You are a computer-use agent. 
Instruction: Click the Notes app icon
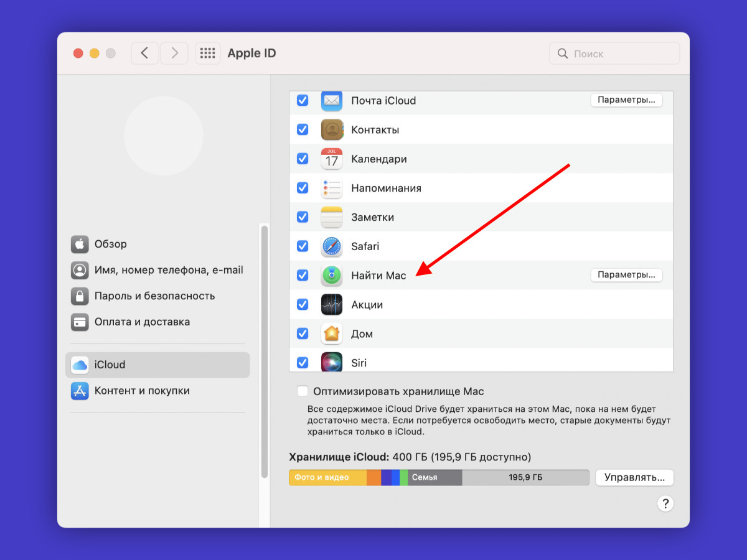click(332, 217)
